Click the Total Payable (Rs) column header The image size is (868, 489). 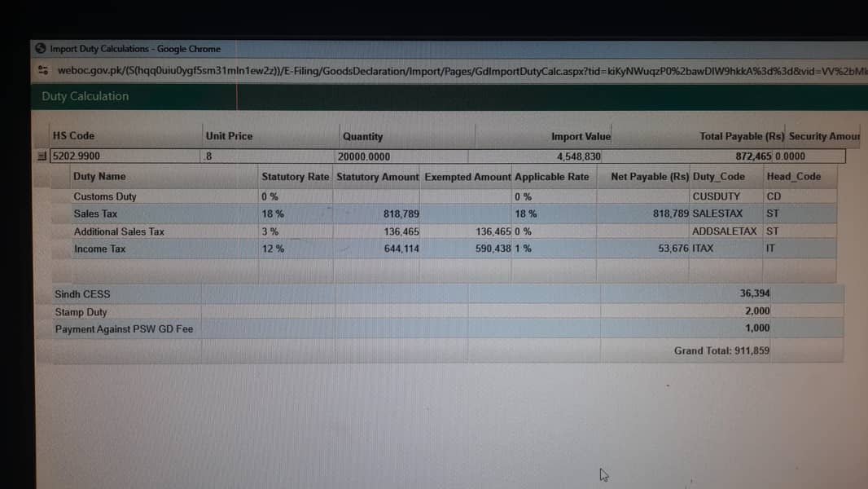pos(742,136)
